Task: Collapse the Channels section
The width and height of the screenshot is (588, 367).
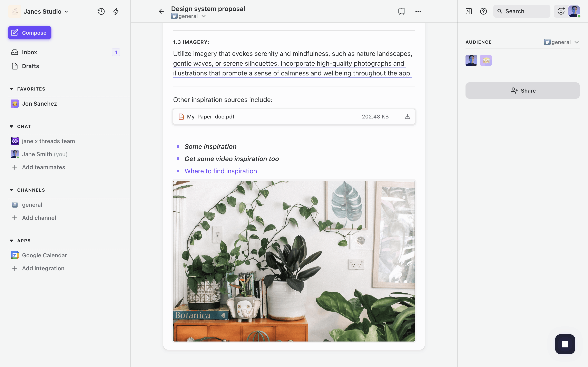Action: coord(11,190)
